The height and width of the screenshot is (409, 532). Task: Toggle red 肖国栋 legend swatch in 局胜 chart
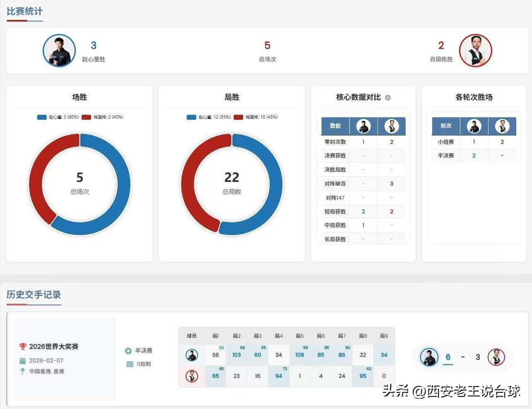pos(239,117)
